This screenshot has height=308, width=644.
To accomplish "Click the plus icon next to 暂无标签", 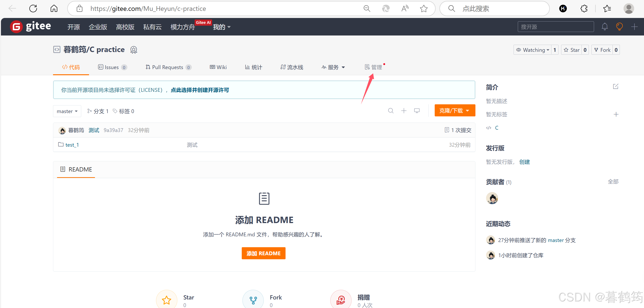I will [x=616, y=114].
